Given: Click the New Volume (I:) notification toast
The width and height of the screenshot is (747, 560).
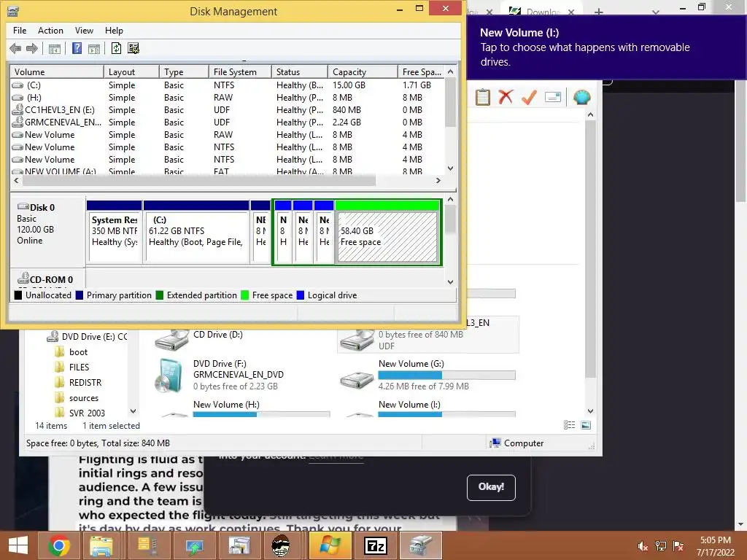Looking at the screenshot, I should click(606, 47).
